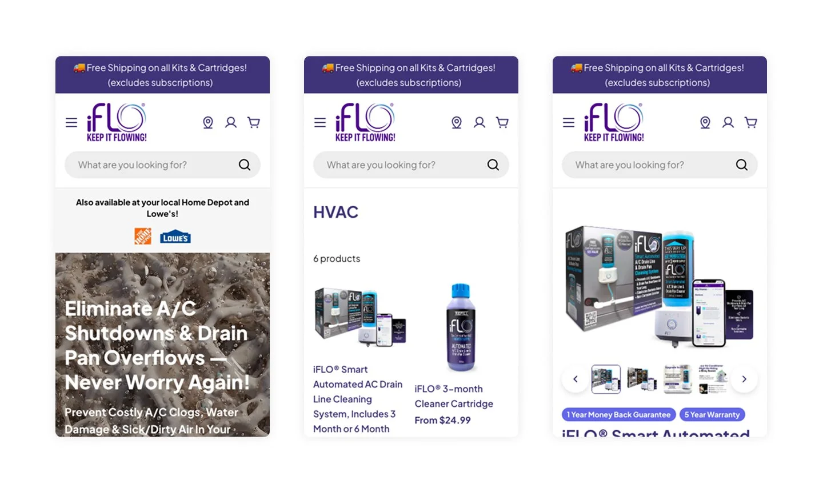This screenshot has width=823, height=504.
Task: Open iFLO 3-month Cleaner Cartridge link
Action: [454, 396]
